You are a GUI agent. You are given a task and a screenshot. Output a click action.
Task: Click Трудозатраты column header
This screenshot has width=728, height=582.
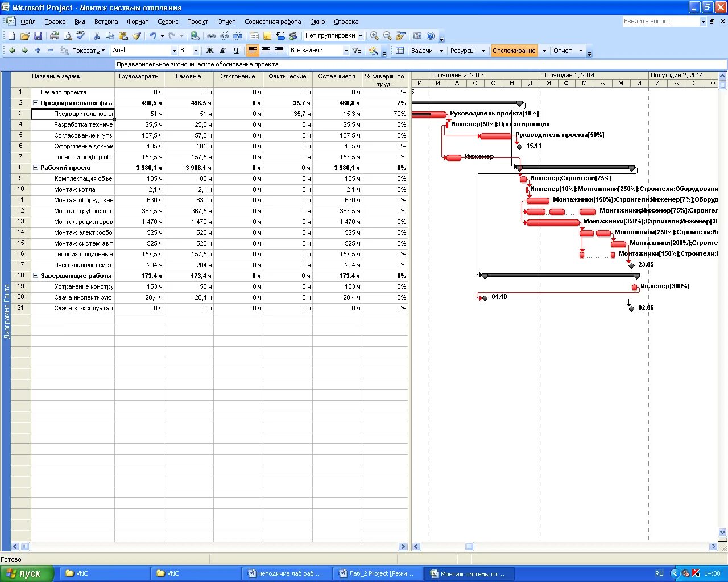pyautogui.click(x=139, y=80)
